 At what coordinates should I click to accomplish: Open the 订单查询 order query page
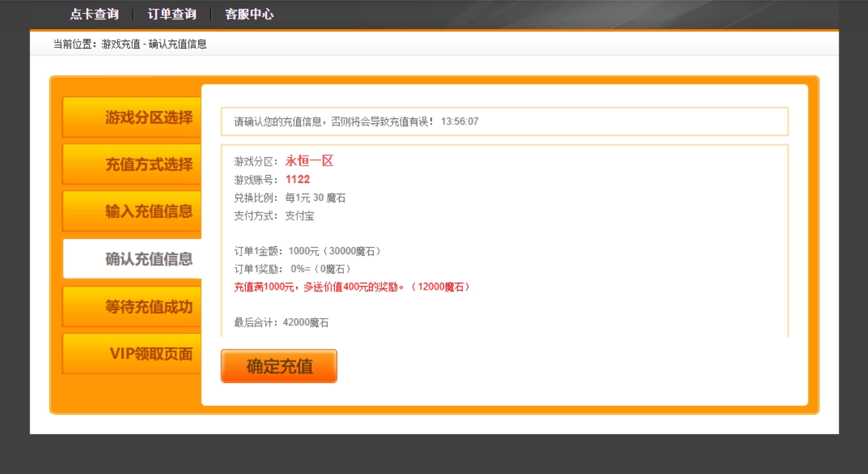[x=171, y=13]
